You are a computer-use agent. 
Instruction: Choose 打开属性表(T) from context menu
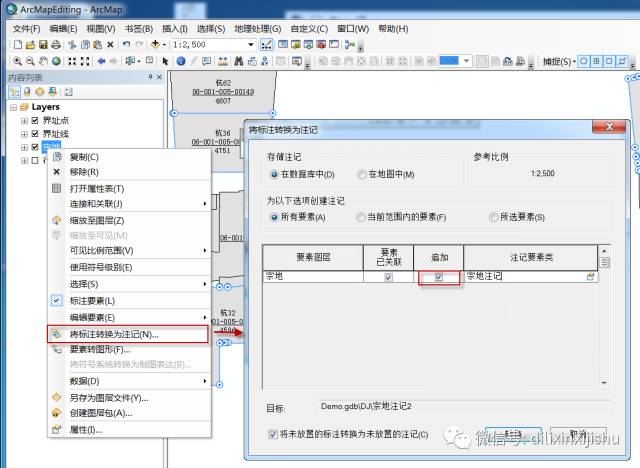pos(129,189)
